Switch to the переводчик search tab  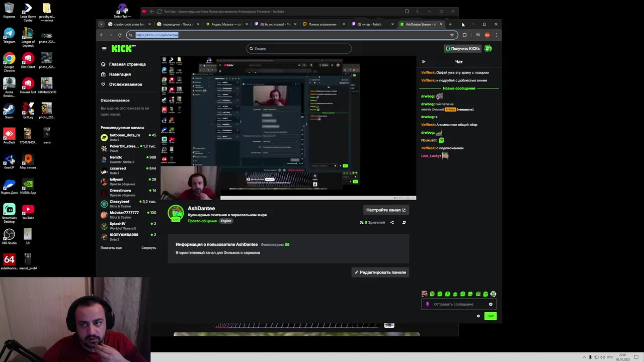tap(177, 24)
